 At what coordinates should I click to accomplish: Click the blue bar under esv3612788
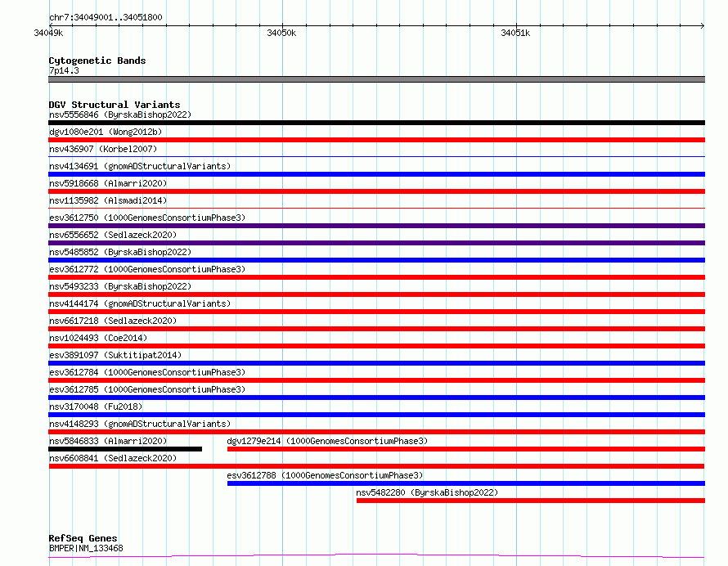click(466, 483)
